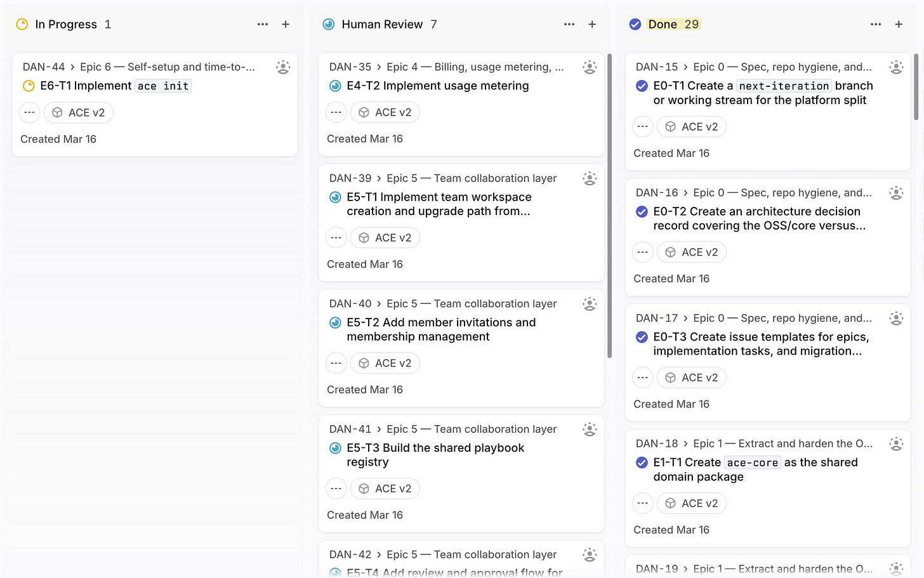Screen dimensions: 924x578
Task: Click done checkmark icon on E0-T3 issue
Action: [642, 337]
